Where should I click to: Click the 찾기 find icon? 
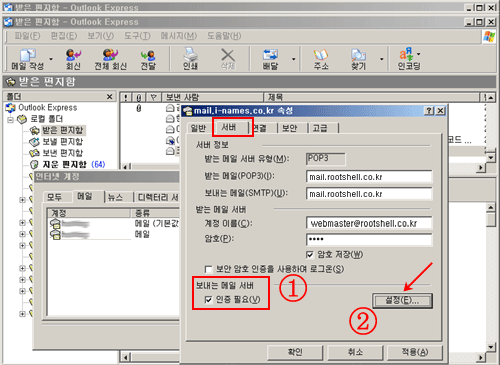tap(358, 59)
